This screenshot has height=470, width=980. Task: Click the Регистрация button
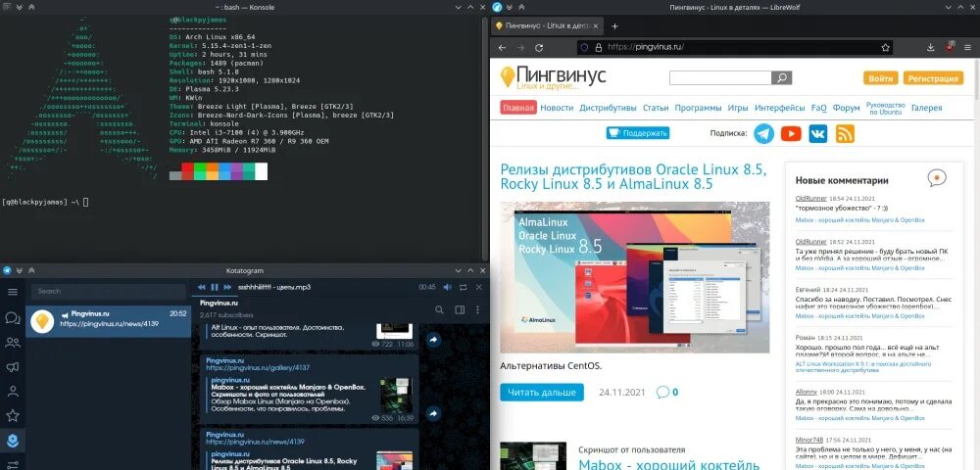pyautogui.click(x=933, y=78)
